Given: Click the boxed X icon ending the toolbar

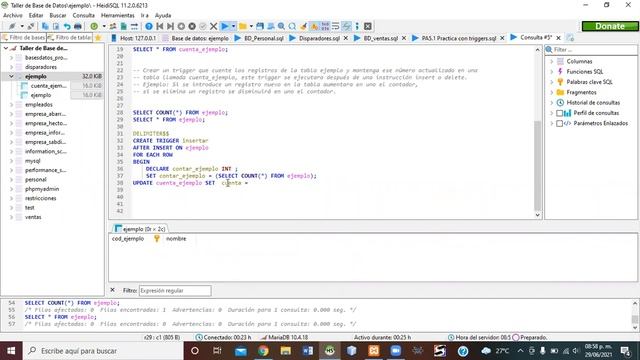Looking at the screenshot, I should coord(368,26).
